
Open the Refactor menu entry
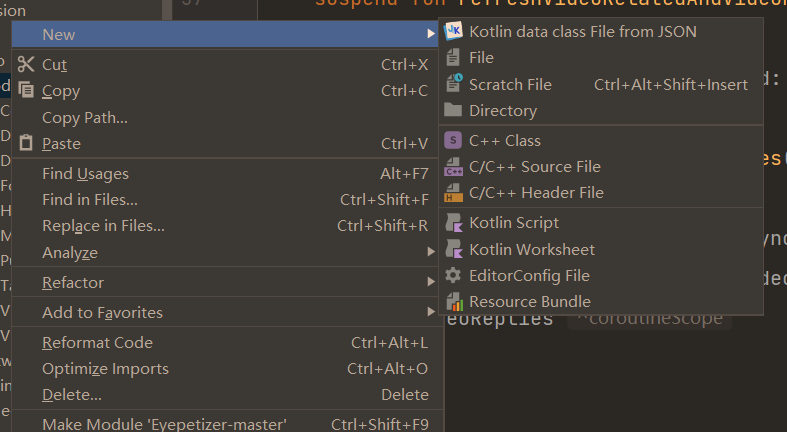tap(225, 282)
